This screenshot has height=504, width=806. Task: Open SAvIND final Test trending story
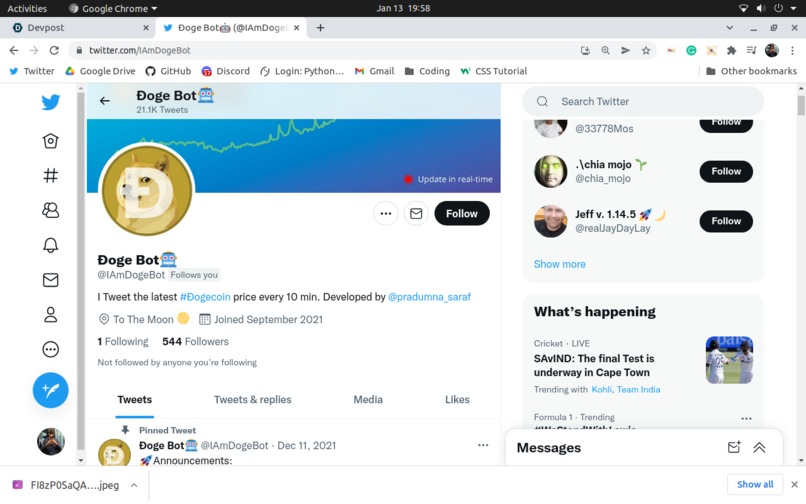point(594,365)
